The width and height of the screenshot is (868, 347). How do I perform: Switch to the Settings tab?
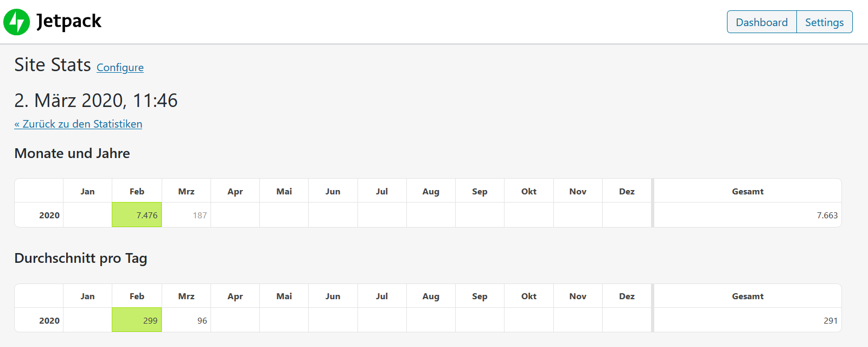click(x=824, y=22)
